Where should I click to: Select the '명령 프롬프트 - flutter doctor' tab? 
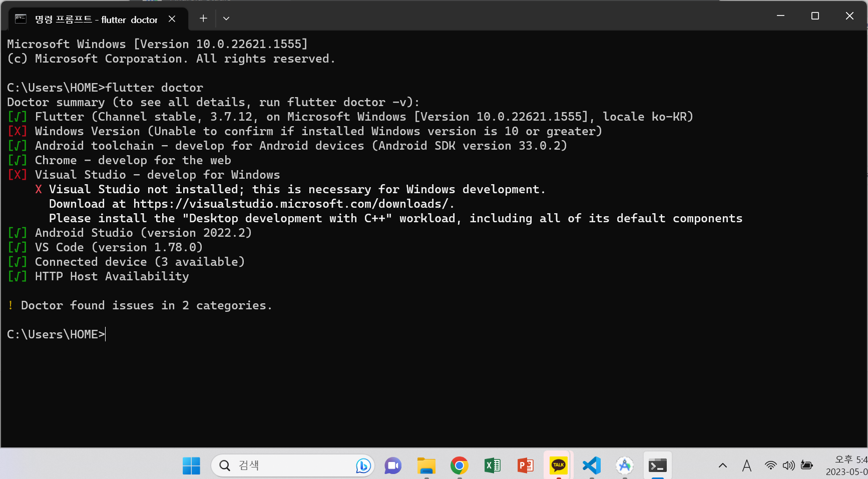[98, 19]
